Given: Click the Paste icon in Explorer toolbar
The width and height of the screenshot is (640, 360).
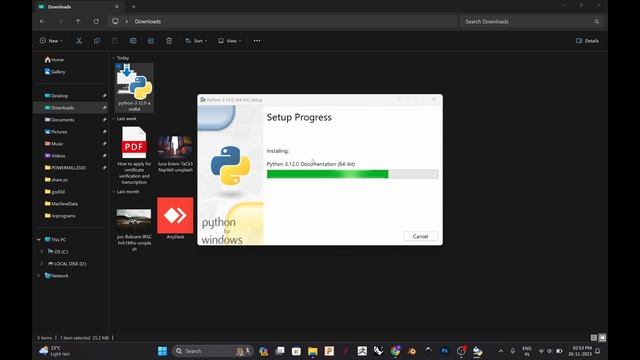Looking at the screenshot, I should pos(115,41).
